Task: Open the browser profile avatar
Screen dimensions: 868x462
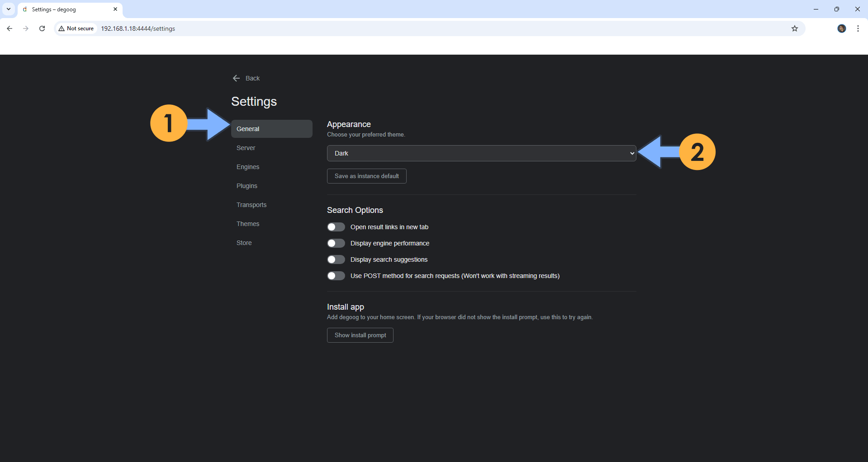Action: (841, 28)
